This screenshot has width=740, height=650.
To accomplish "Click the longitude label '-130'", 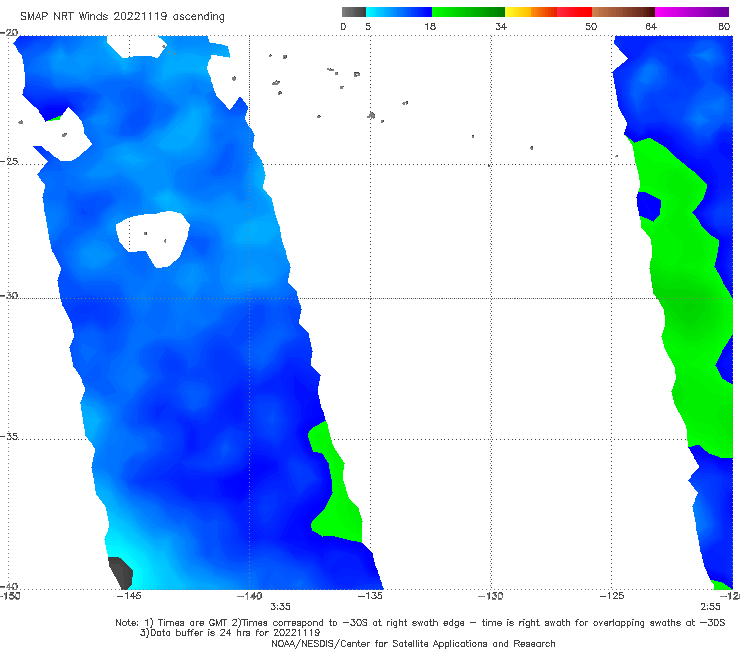I will pos(491,596).
